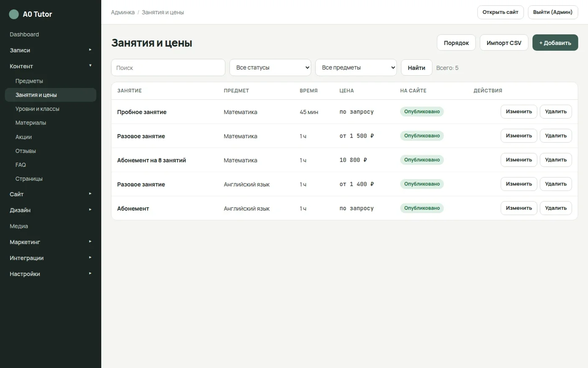
Task: Click the Абонемент на 8 занятий name
Action: [x=151, y=160]
